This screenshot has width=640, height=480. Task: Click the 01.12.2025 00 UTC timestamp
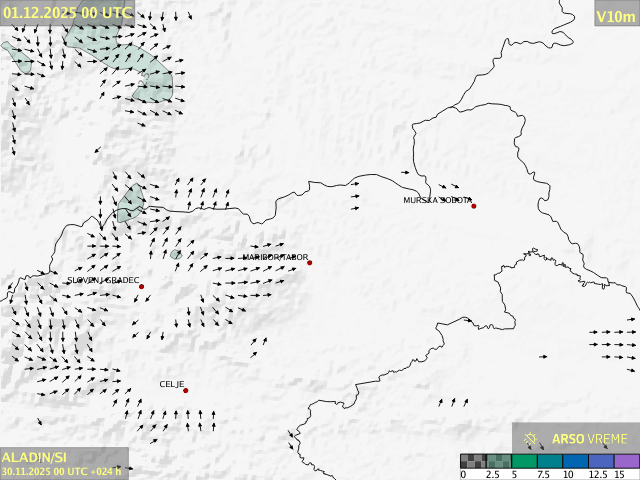67,12
